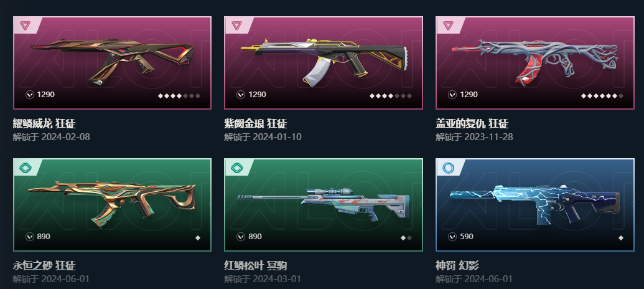Click green tier icon on 永恒之砂 狂徒 card

click(26, 168)
